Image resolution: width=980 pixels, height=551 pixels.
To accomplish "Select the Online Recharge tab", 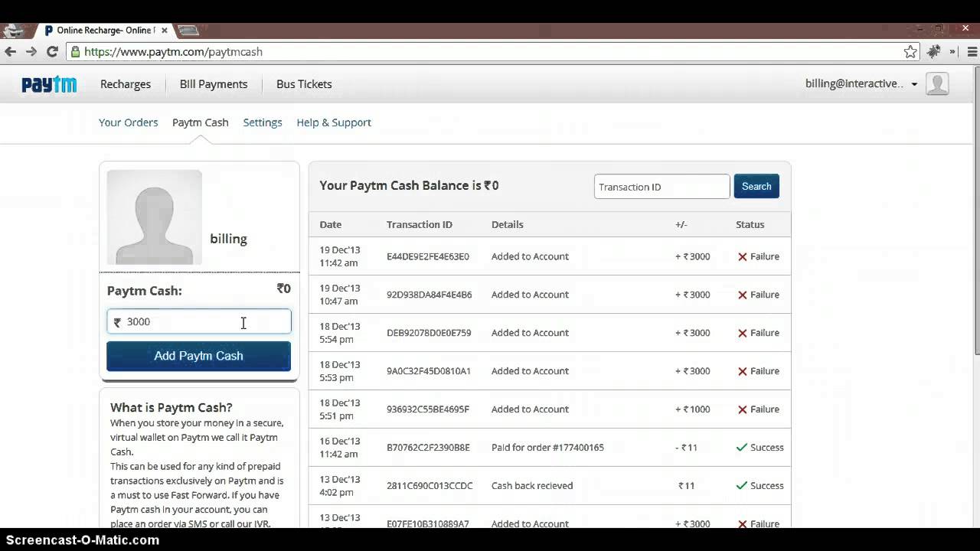I will point(104,31).
